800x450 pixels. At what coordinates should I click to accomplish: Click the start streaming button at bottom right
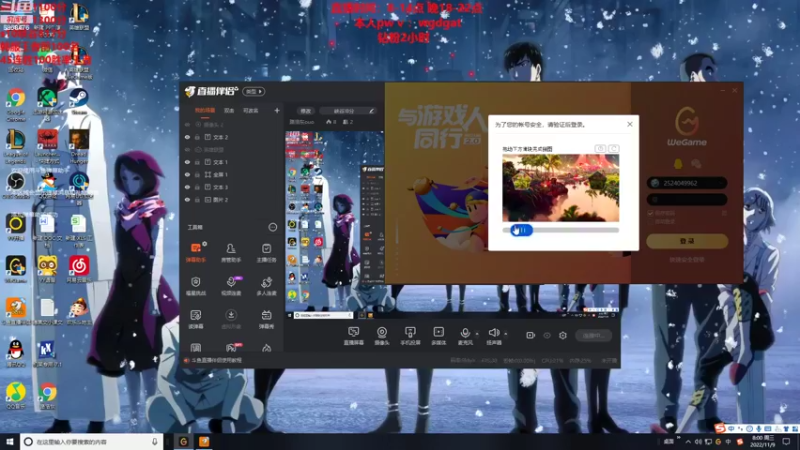[593, 335]
